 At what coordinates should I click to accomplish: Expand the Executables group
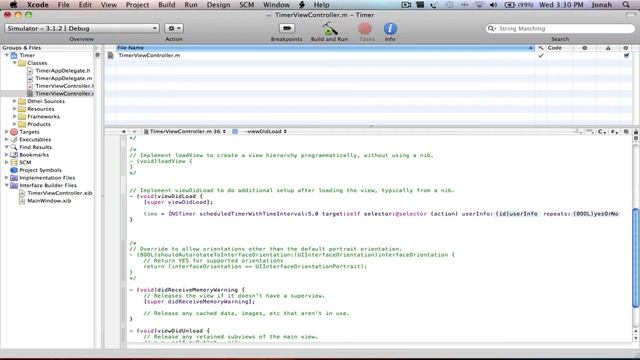coord(7,139)
